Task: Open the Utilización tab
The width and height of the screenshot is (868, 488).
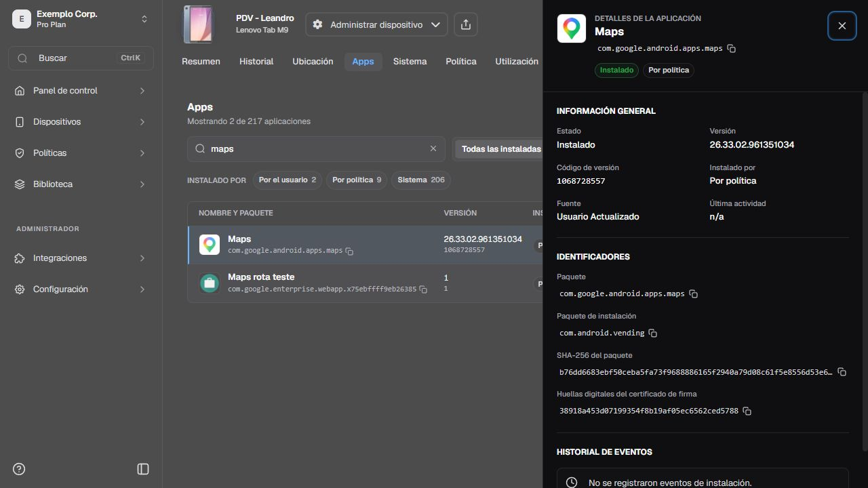Action: pos(517,62)
